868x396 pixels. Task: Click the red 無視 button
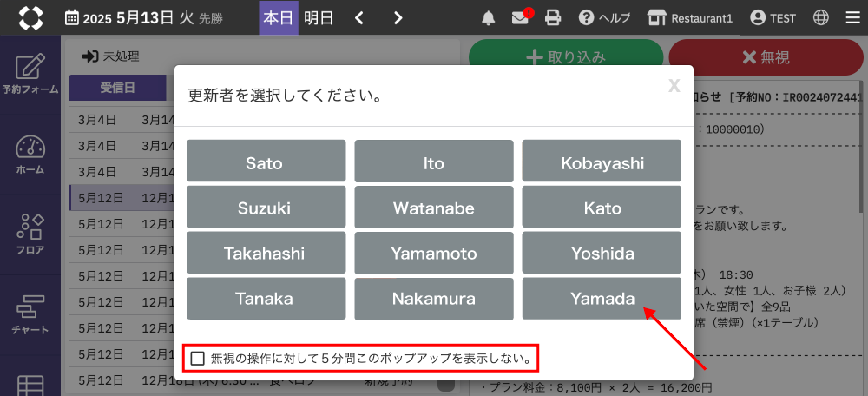click(766, 57)
